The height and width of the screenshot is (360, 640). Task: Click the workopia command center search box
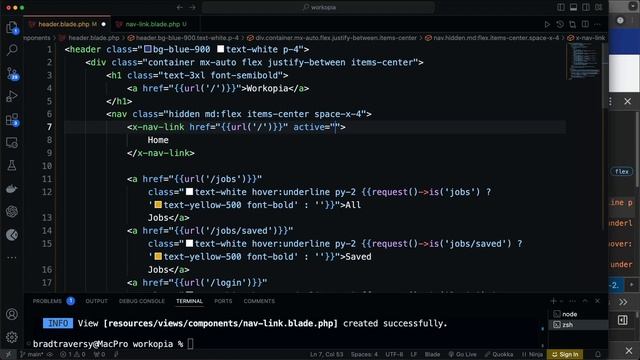pos(318,7)
